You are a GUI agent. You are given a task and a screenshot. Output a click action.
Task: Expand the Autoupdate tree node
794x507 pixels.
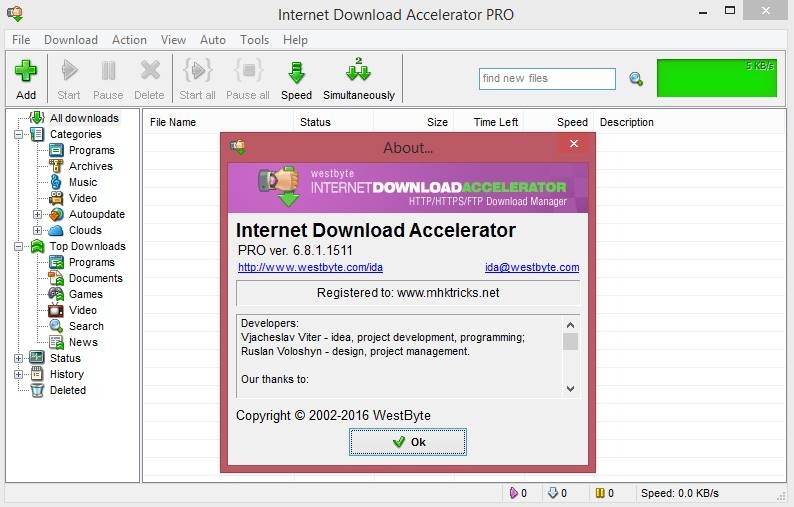coord(37,214)
